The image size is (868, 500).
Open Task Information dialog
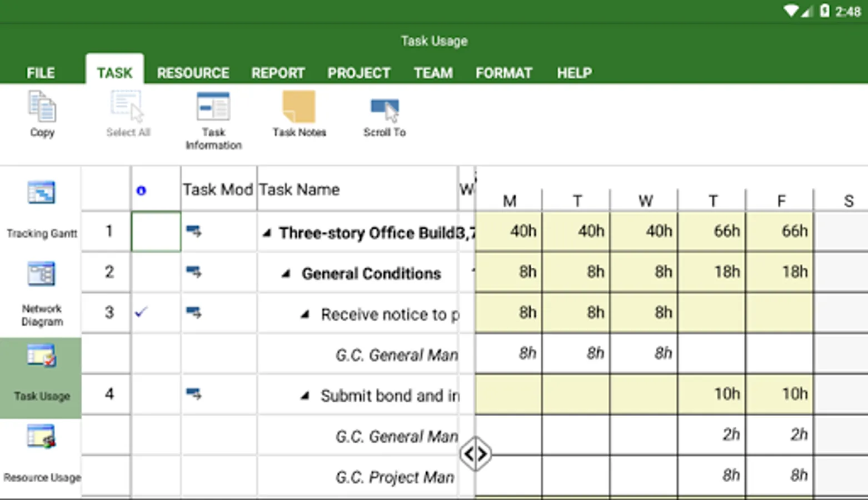coord(213,108)
